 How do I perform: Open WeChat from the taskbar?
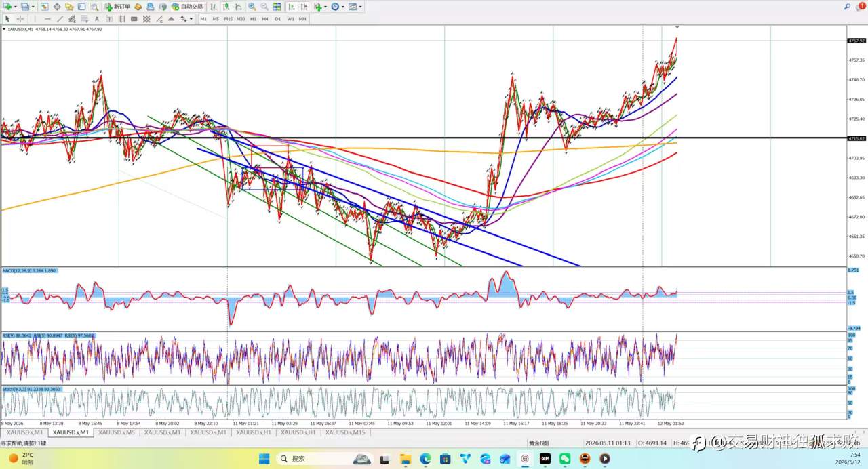(565, 459)
